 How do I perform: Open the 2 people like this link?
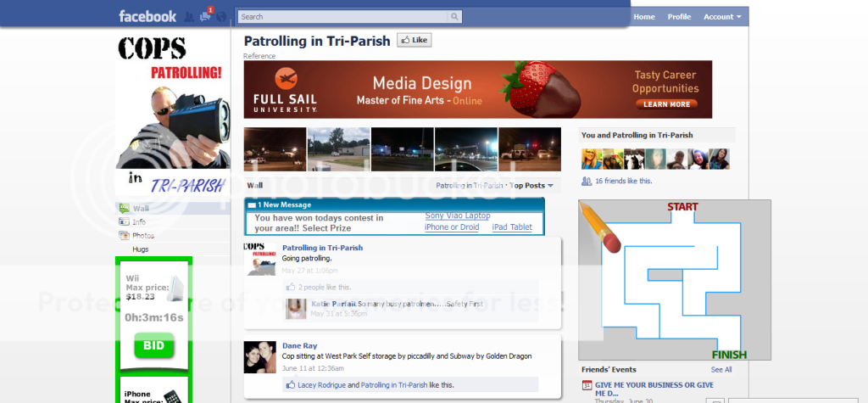point(312,287)
